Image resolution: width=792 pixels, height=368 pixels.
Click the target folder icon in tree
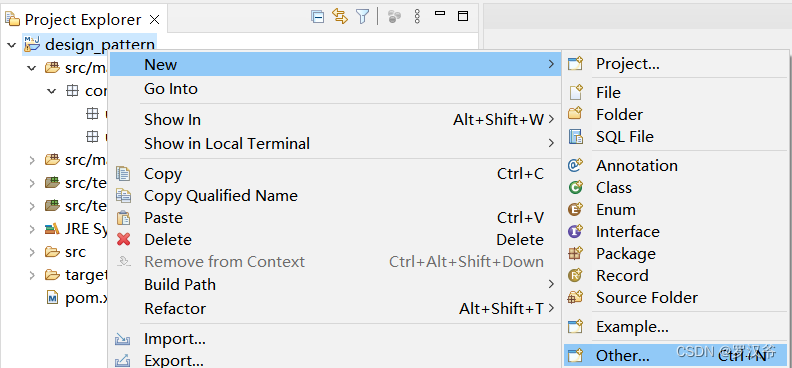[52, 275]
